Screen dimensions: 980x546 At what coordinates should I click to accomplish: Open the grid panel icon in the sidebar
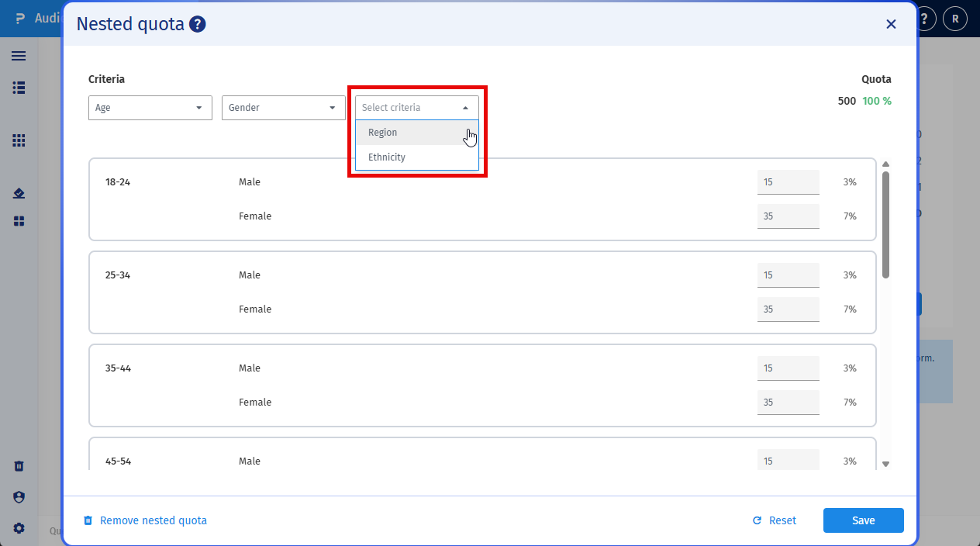(19, 140)
